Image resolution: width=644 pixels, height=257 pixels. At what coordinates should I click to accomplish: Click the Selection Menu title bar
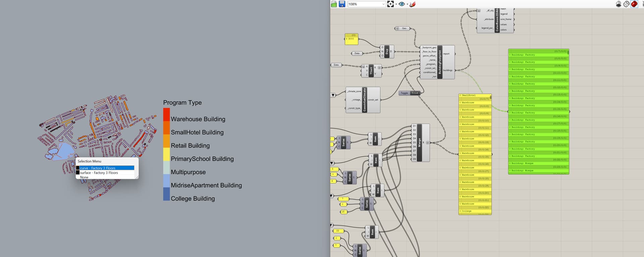coord(107,161)
